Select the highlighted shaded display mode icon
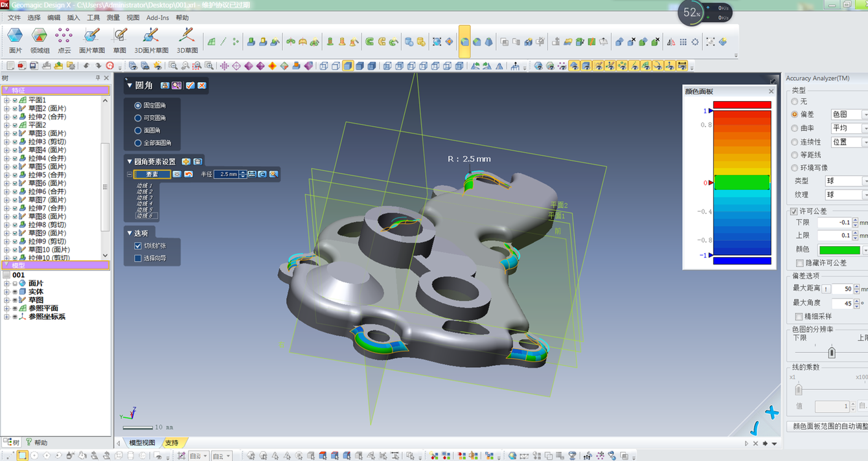This screenshot has width=868, height=461. (x=348, y=66)
